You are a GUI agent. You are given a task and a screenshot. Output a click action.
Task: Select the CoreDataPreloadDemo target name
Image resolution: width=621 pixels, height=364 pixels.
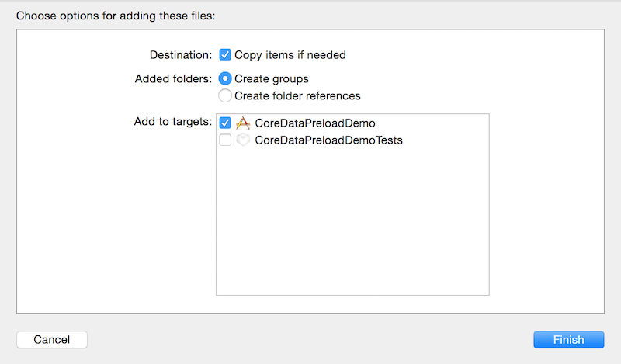(314, 123)
